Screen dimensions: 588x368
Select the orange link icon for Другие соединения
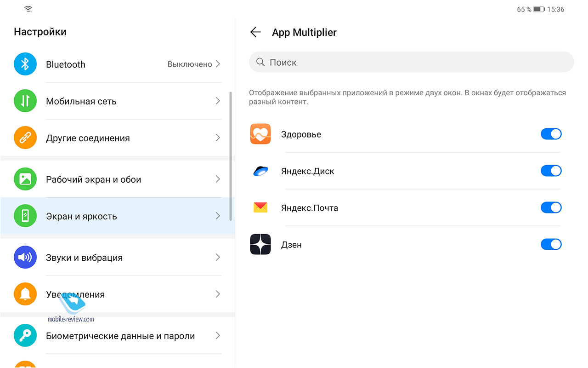(25, 138)
